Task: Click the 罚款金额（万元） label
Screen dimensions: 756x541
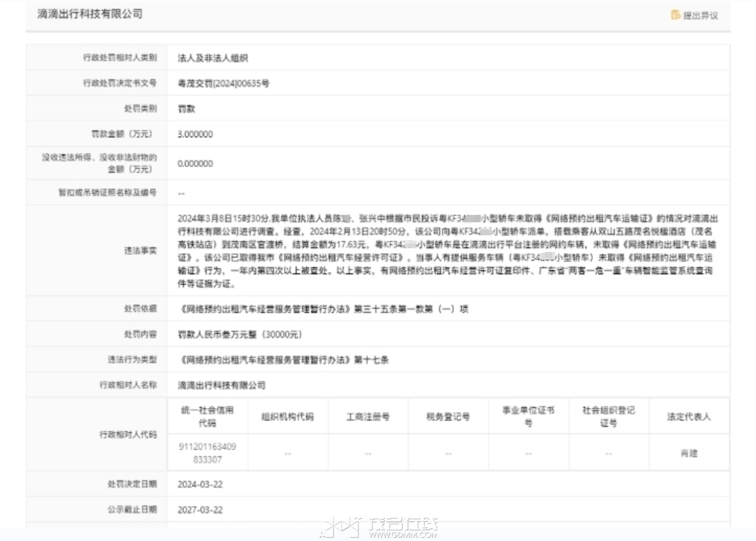Action: [x=124, y=134]
